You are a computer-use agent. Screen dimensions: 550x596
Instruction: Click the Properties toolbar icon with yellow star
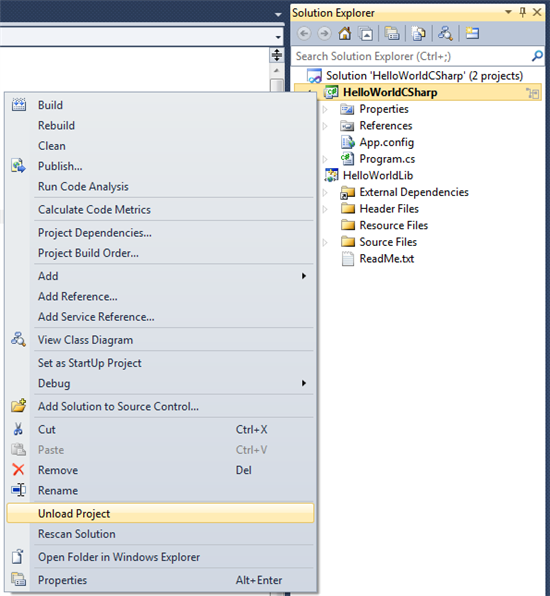[x=472, y=33]
